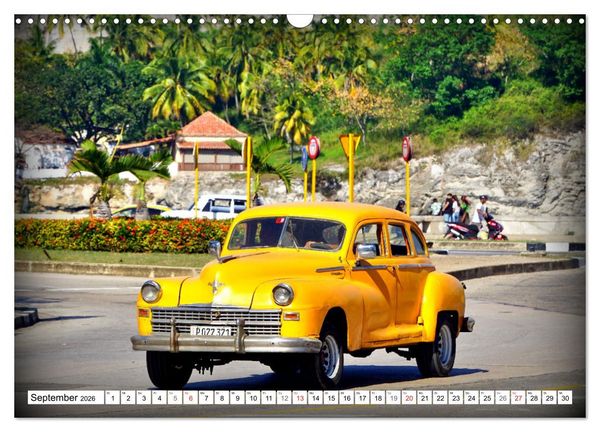600x432 pixels.
Task: Select day 22 in the calendar strip
Action: click(440, 398)
